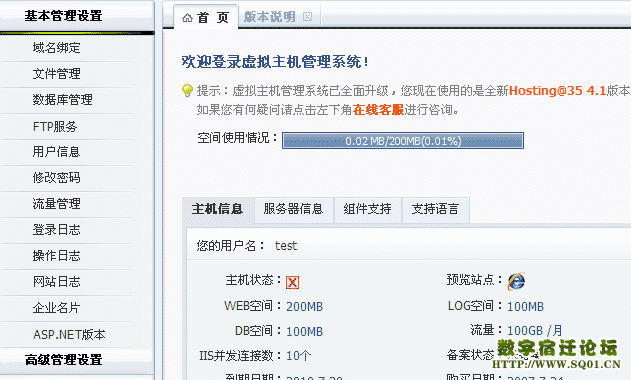Select the 主机信息 tab
This screenshot has width=631, height=380.
(218, 209)
